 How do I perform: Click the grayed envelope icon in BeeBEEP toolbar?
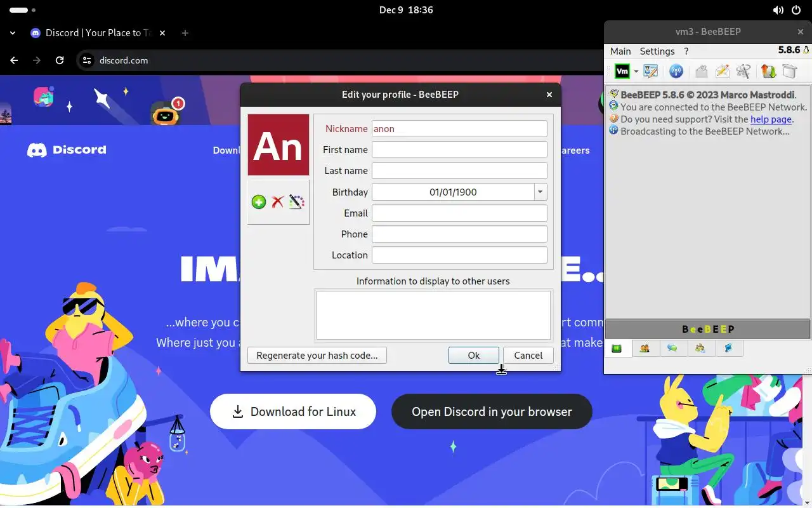(701, 71)
